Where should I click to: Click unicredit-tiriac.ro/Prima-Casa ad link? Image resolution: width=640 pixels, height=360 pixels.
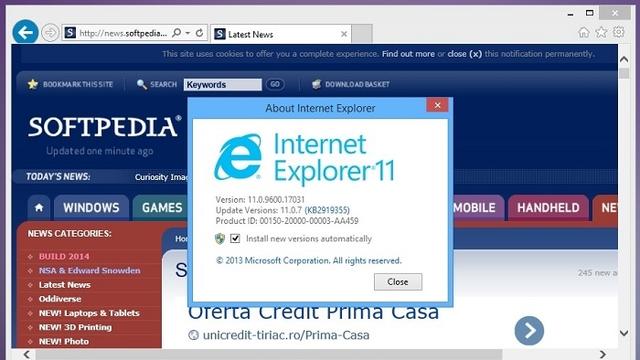coord(286,335)
